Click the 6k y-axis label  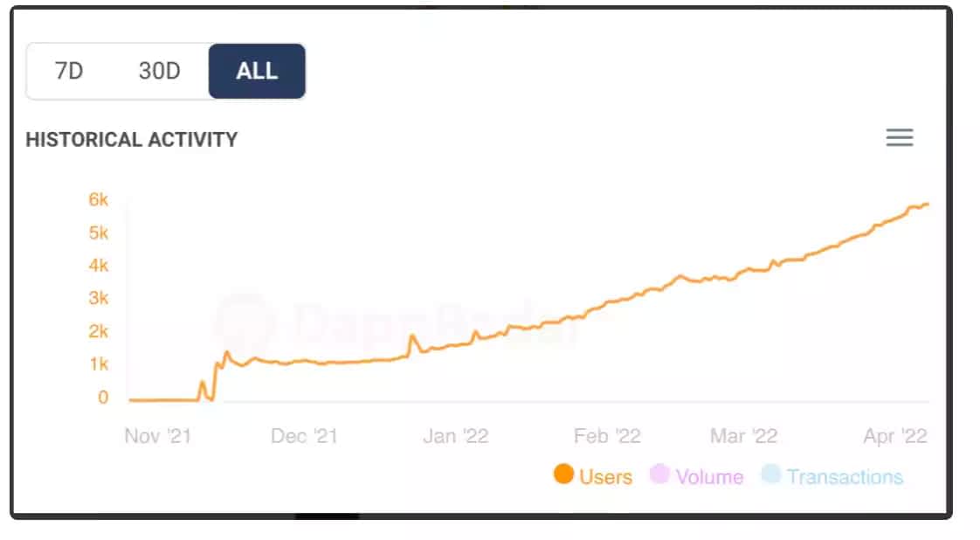pos(98,199)
